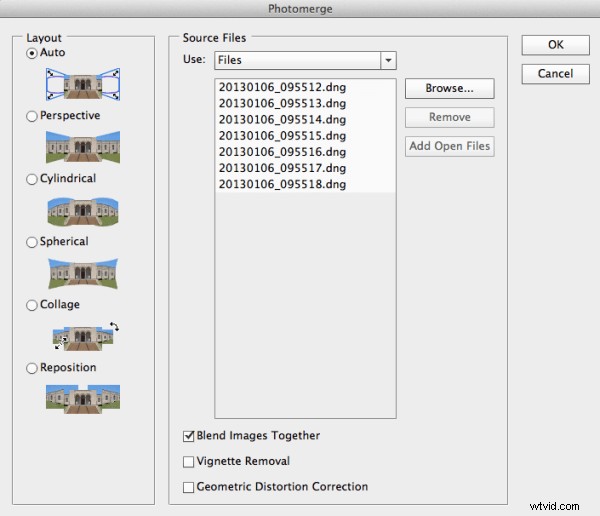Select file 20130106_095514.dng

click(305, 119)
